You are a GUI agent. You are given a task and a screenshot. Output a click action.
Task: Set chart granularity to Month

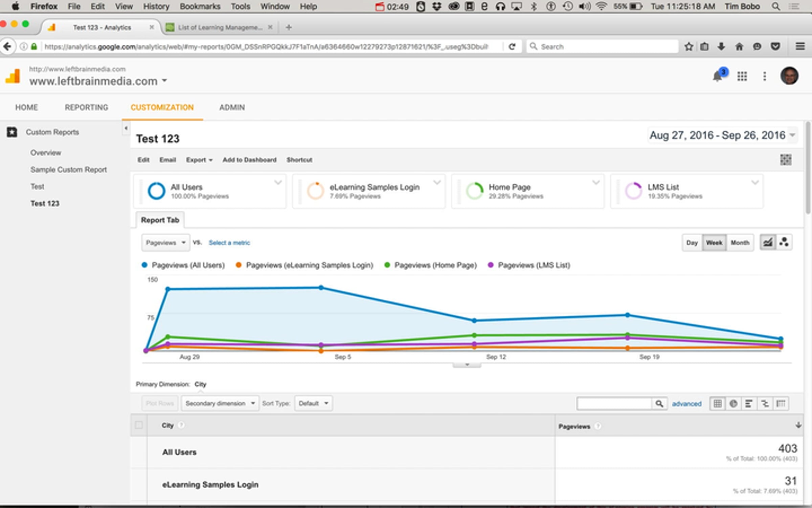pyautogui.click(x=740, y=242)
